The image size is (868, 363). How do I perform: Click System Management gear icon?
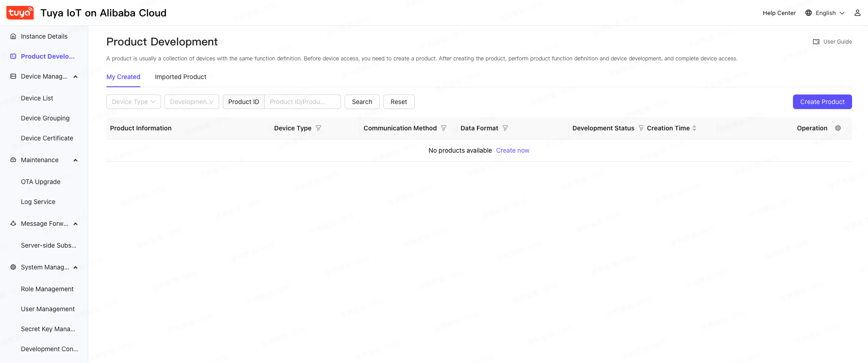tap(13, 267)
